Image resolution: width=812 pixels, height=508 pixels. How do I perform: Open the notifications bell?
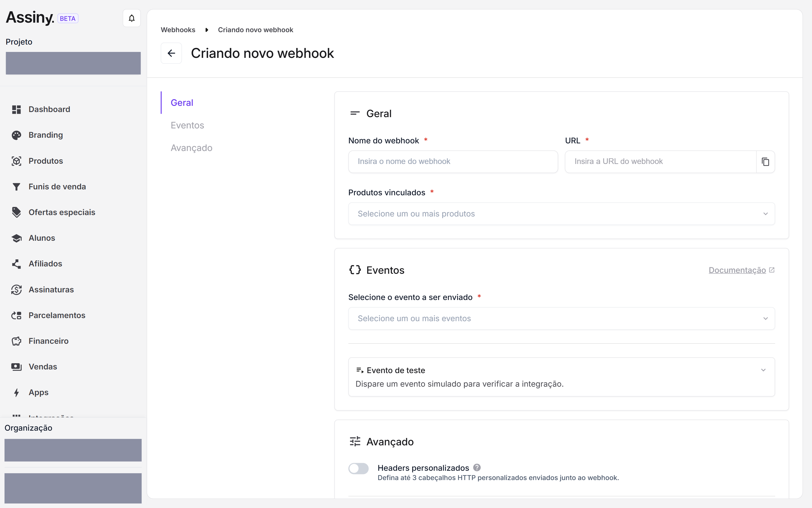132,18
